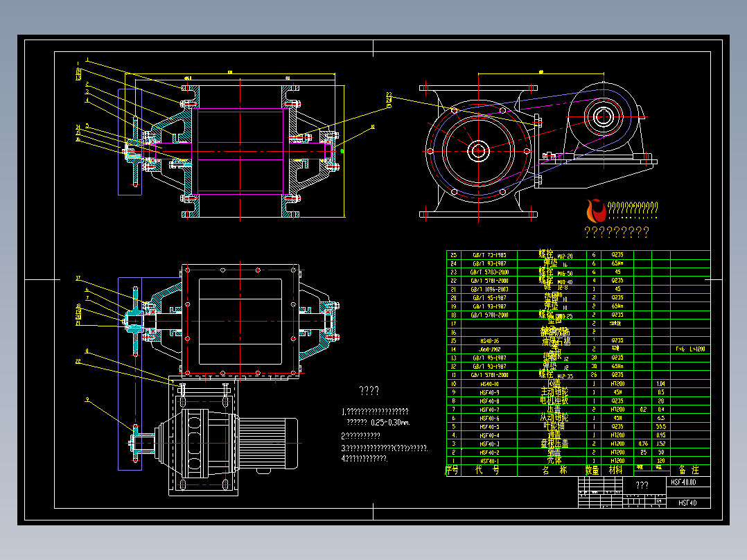Image resolution: width=747 pixels, height=560 pixels.
Task: Click part code HSF40-2 in the table
Action: click(489, 453)
